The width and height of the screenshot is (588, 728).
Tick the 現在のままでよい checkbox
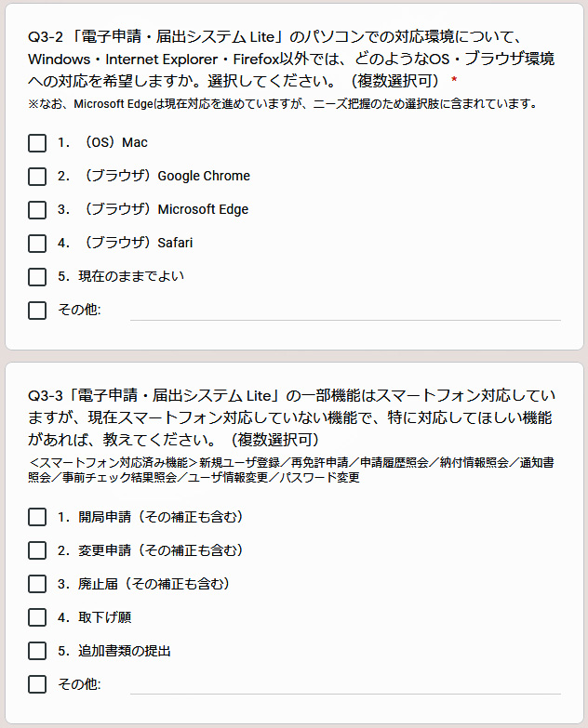click(x=37, y=277)
